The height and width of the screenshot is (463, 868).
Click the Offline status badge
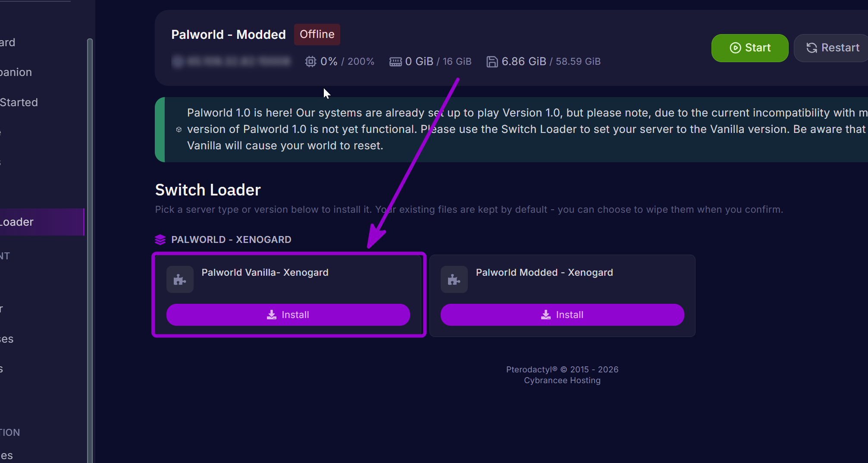(317, 35)
